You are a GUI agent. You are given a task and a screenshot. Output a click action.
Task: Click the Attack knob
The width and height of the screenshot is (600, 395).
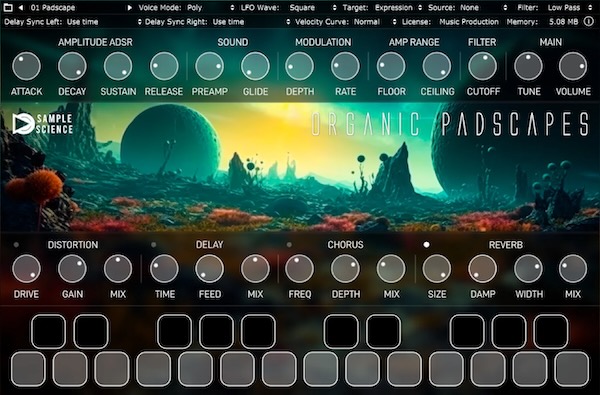pos(26,66)
